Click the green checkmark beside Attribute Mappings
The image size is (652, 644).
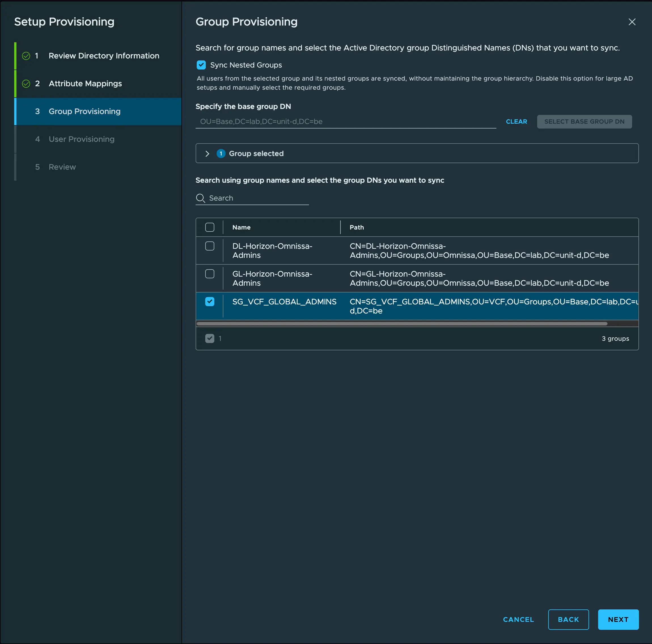[26, 83]
